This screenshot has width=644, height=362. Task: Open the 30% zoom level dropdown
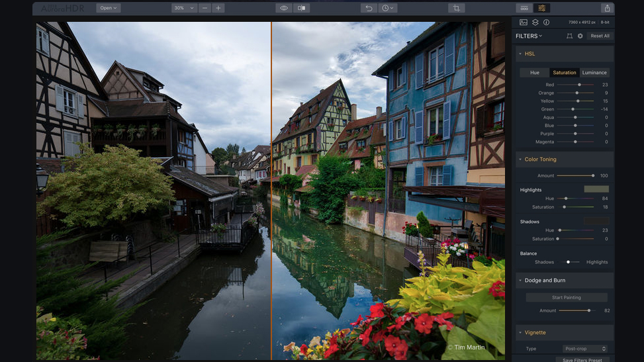(x=184, y=8)
